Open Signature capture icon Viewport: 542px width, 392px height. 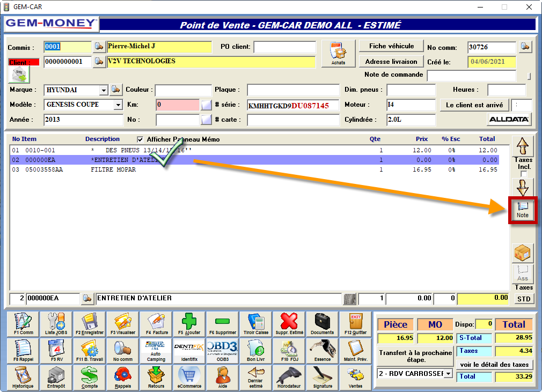(322, 378)
